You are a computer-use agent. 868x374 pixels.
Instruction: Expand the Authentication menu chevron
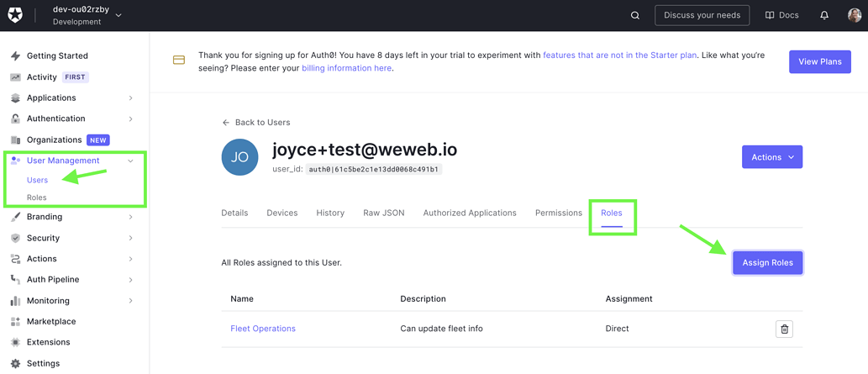click(x=130, y=119)
